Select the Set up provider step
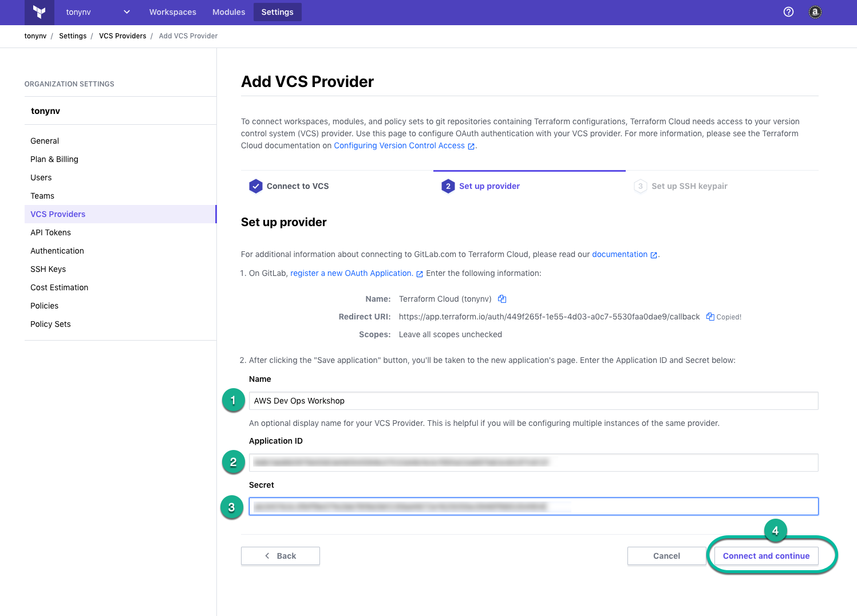Image resolution: width=857 pixels, height=616 pixels. 481,186
